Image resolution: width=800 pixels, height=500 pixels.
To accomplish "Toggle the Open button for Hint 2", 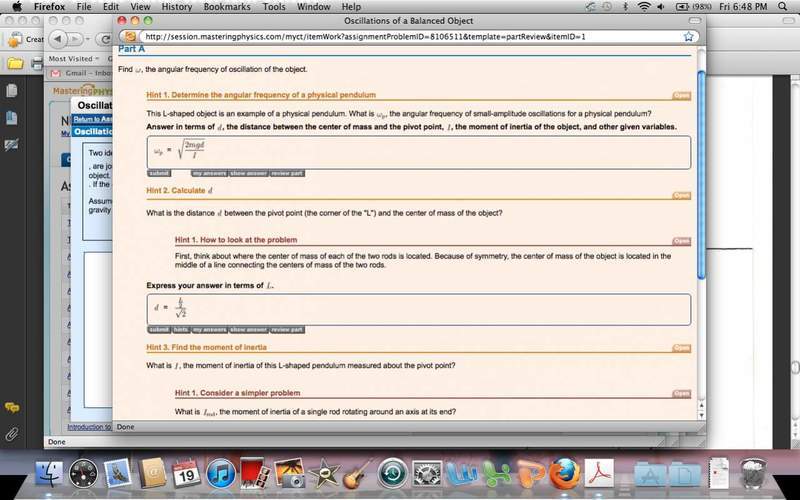I will (x=681, y=195).
